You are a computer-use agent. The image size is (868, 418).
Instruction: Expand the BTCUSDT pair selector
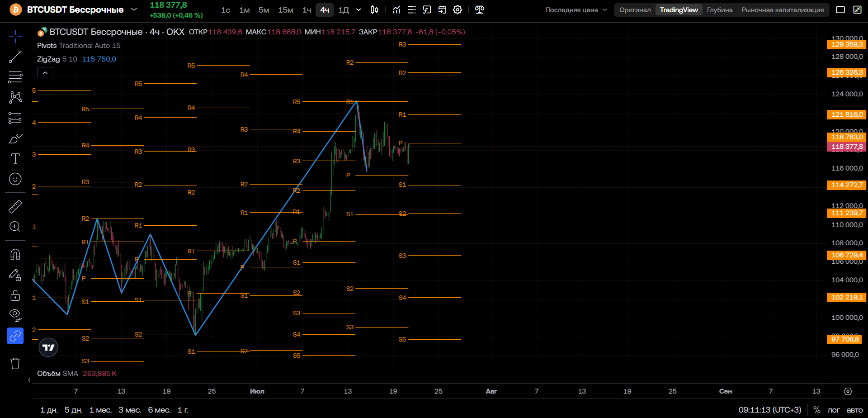pos(134,9)
